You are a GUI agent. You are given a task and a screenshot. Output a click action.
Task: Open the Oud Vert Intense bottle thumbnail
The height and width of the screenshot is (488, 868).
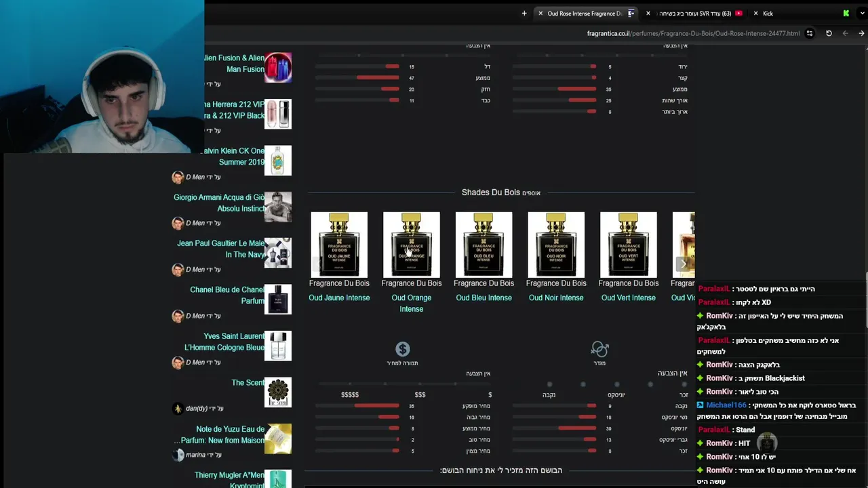point(628,245)
